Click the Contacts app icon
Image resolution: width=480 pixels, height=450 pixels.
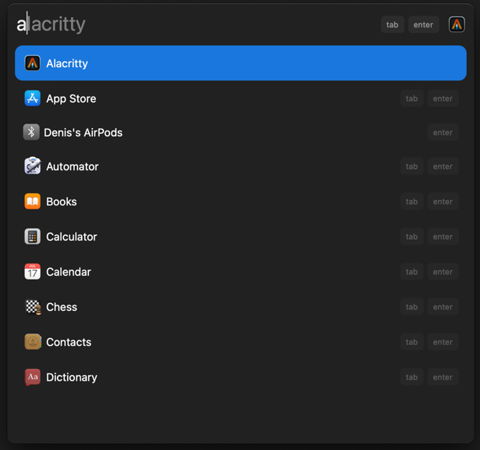point(32,342)
